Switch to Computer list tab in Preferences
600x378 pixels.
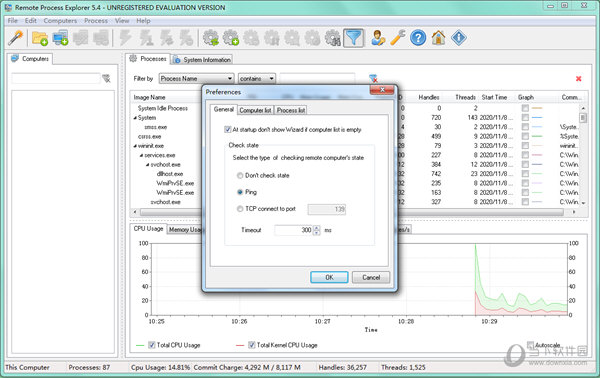(256, 110)
